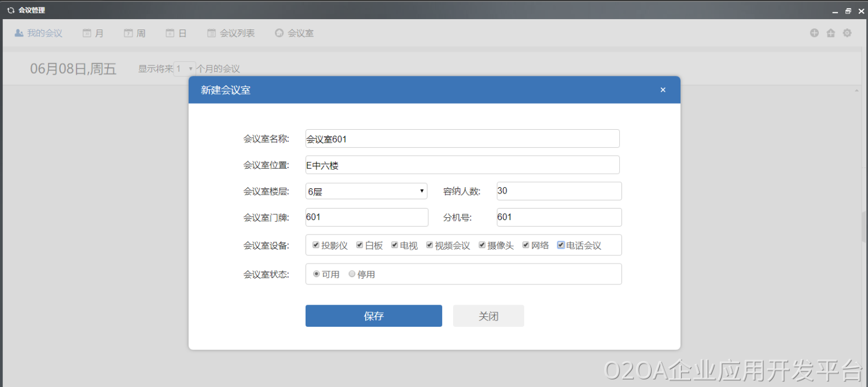This screenshot has width=868, height=387.
Task: Open the 会议室楼层 floor dropdown
Action: [x=366, y=191]
